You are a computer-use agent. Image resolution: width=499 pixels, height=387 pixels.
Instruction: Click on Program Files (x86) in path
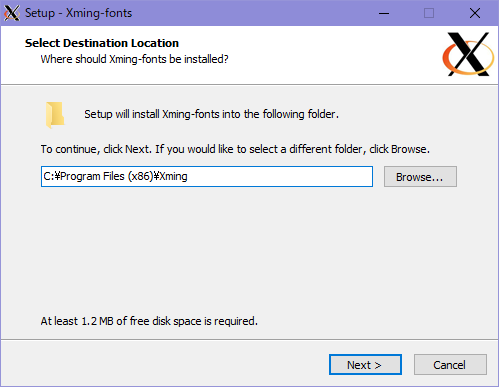pyautogui.click(x=107, y=176)
